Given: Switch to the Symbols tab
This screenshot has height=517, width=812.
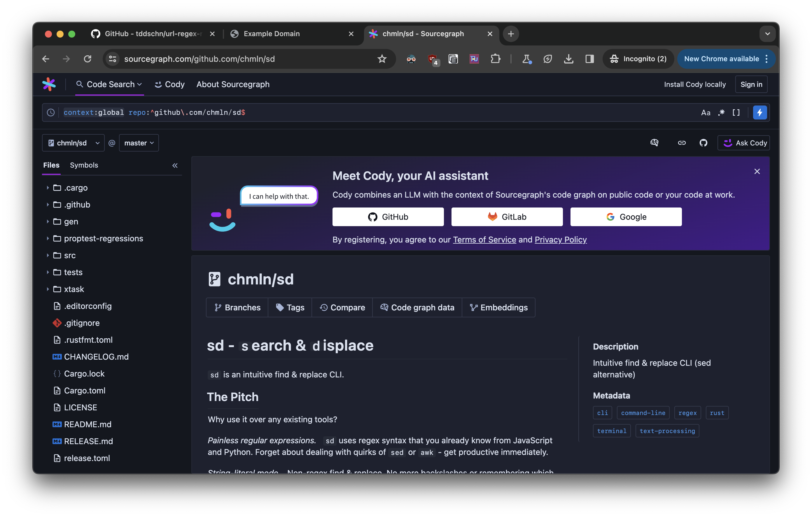Looking at the screenshot, I should 83,165.
